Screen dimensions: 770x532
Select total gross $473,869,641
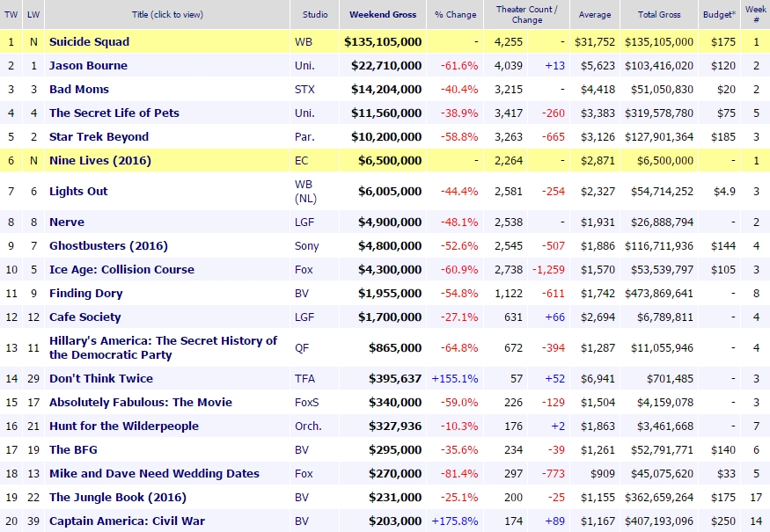click(x=659, y=293)
